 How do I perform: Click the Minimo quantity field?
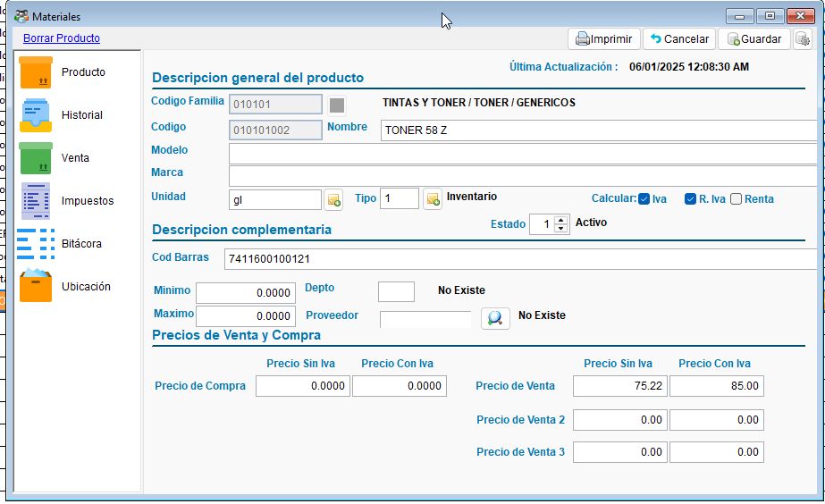point(246,293)
